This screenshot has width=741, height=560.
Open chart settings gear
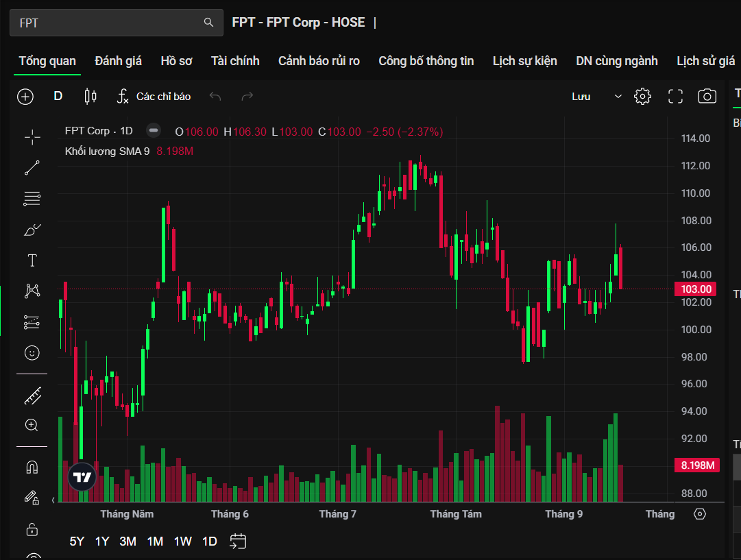[x=643, y=97]
